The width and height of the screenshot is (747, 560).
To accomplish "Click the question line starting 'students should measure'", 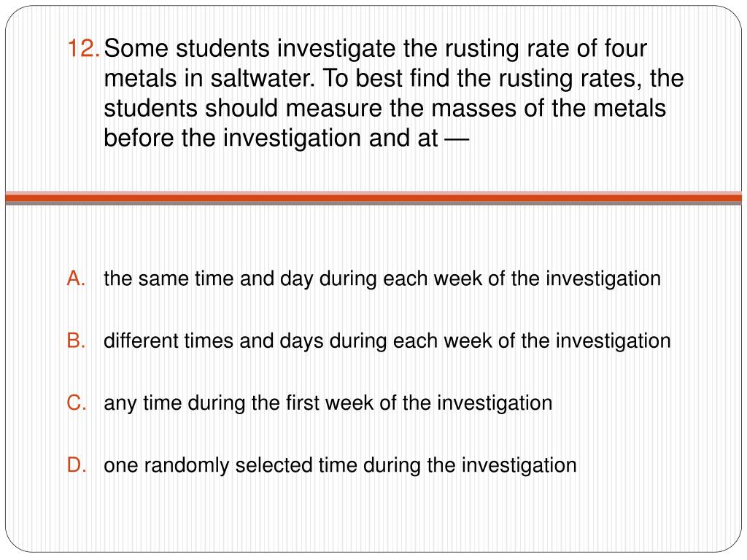I will click(x=385, y=108).
